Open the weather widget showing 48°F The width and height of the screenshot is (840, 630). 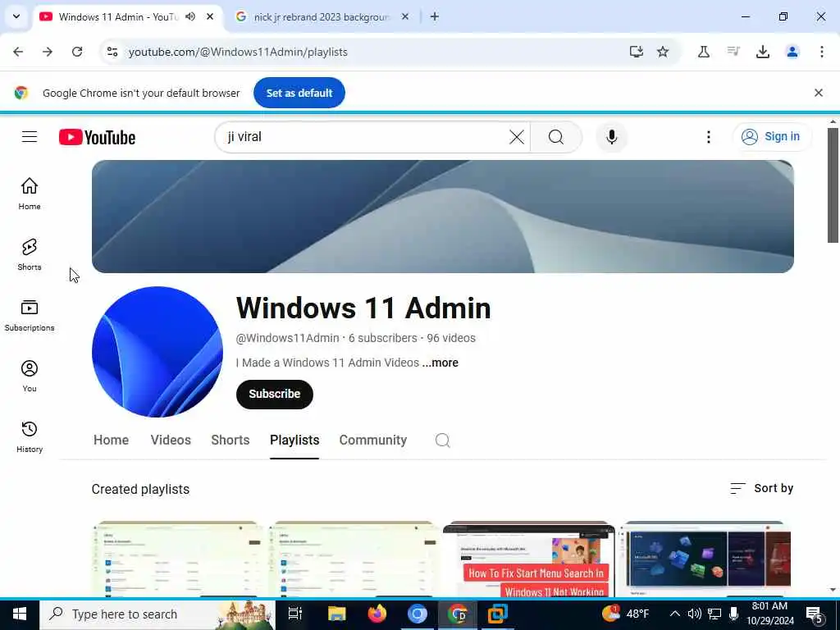pos(626,614)
